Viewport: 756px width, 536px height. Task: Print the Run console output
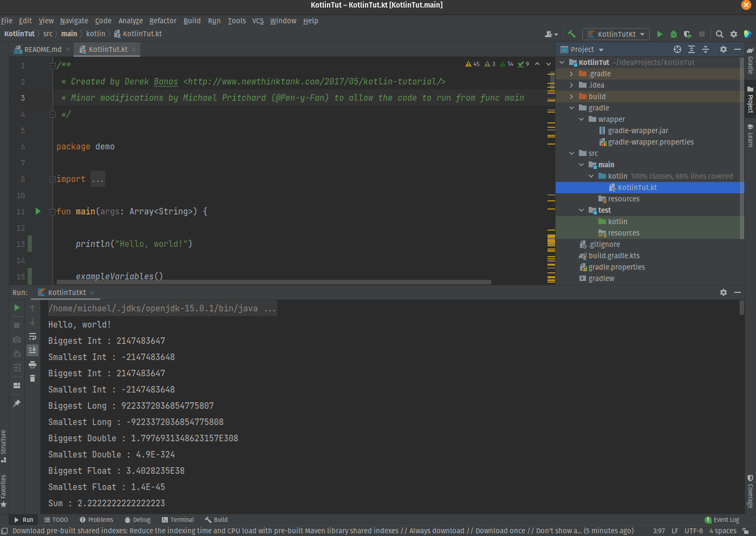click(x=32, y=364)
